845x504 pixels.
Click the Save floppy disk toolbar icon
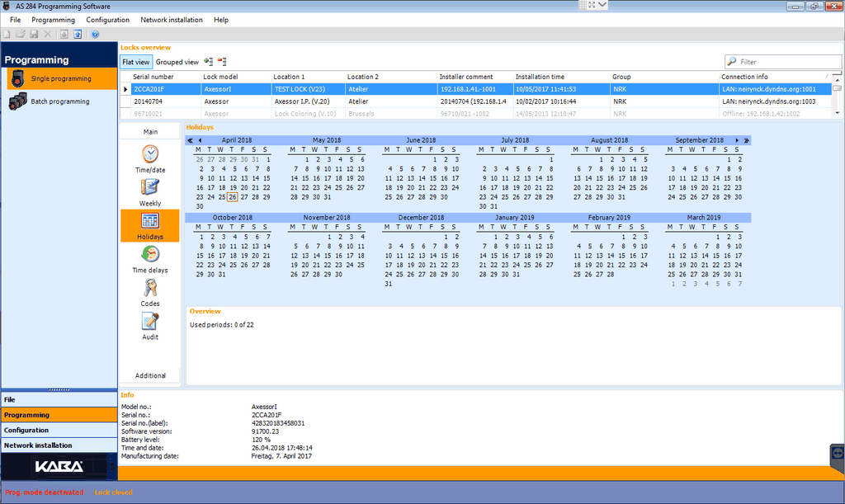coord(34,34)
